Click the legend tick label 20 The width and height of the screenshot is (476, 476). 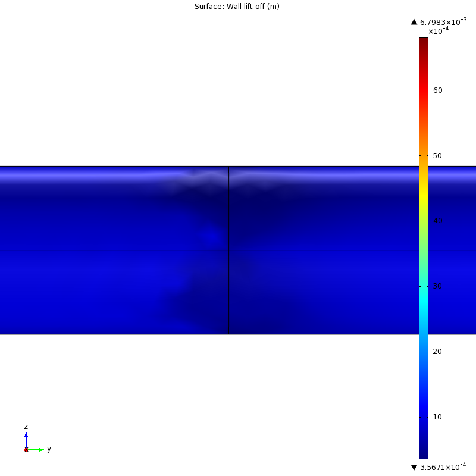click(437, 352)
